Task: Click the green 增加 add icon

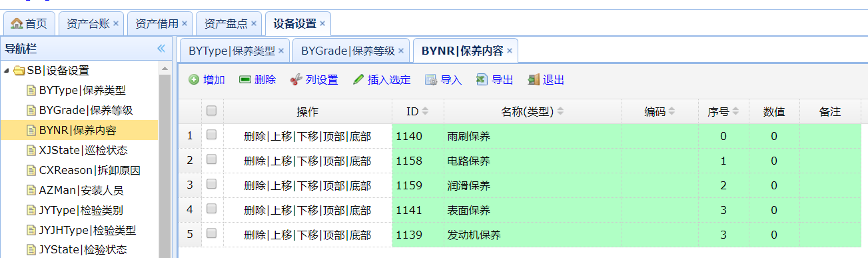Action: 194,80
